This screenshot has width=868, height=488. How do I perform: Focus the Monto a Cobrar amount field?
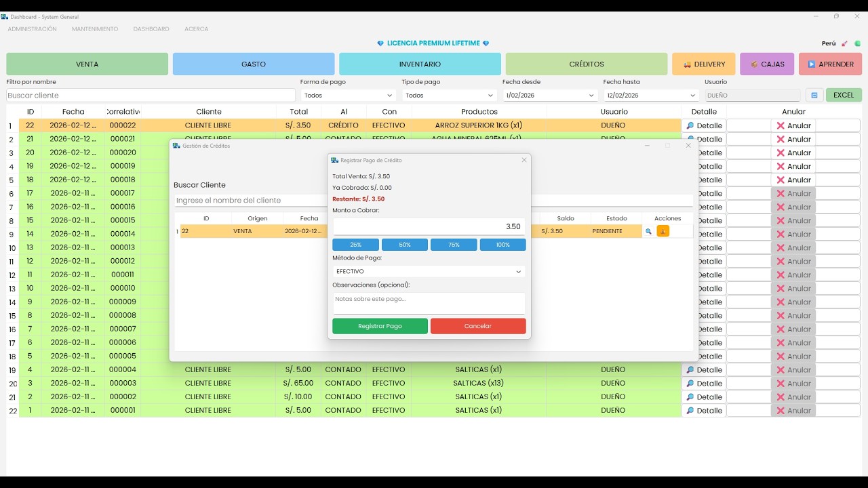pos(429,226)
